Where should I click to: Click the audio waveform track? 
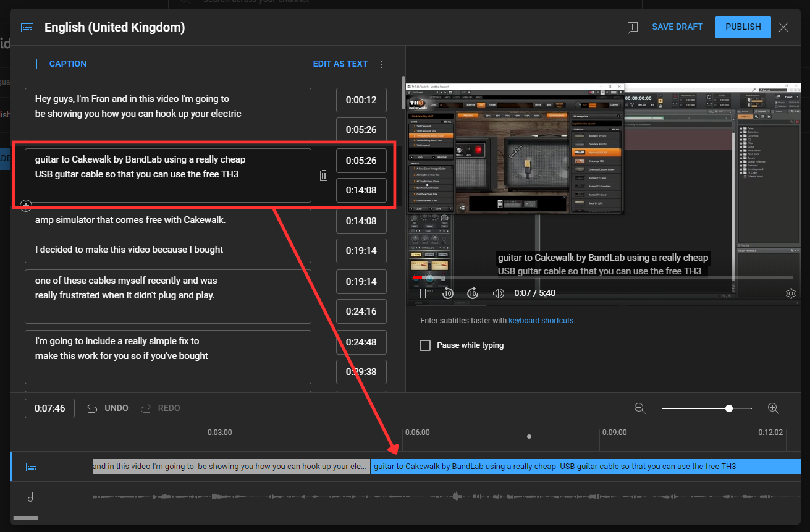pyautogui.click(x=447, y=497)
